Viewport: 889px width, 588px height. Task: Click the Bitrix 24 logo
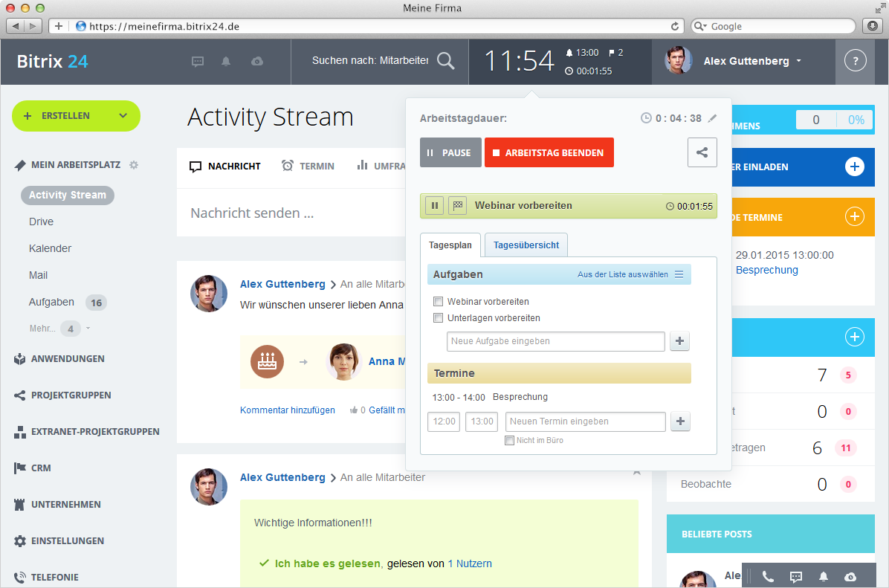tap(52, 61)
